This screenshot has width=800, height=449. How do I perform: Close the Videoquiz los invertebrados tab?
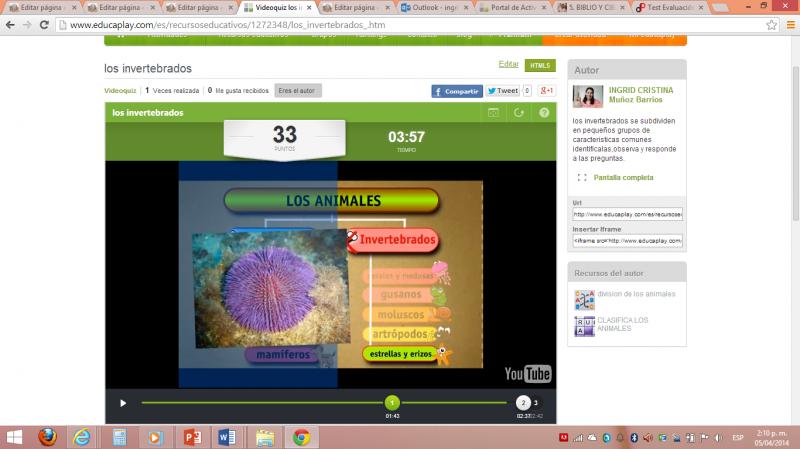click(x=309, y=8)
